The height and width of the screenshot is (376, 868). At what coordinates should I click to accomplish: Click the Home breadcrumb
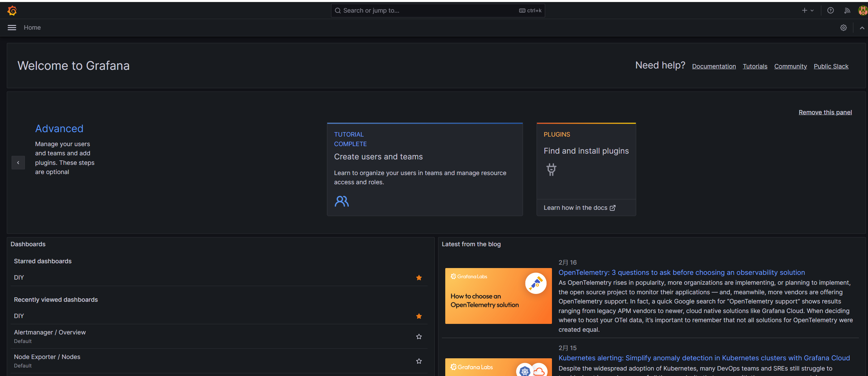tap(32, 28)
